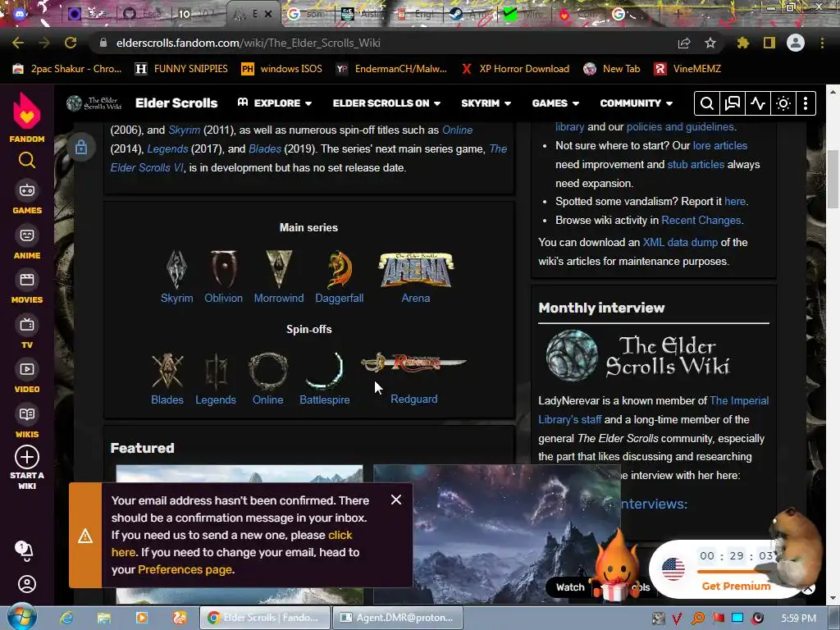Open The Imperial link in interview

pyautogui.click(x=739, y=400)
